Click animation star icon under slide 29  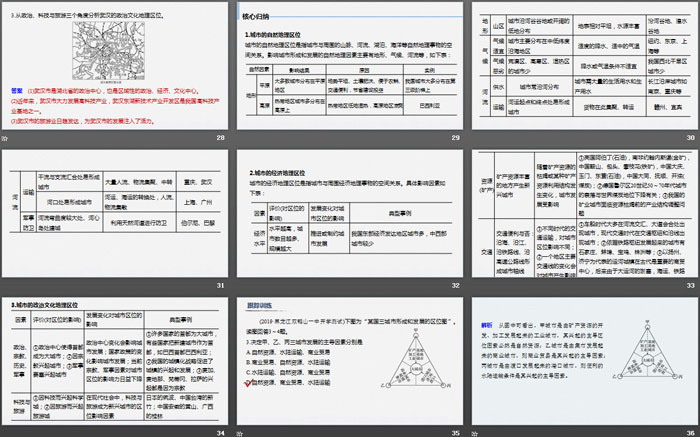(241, 136)
